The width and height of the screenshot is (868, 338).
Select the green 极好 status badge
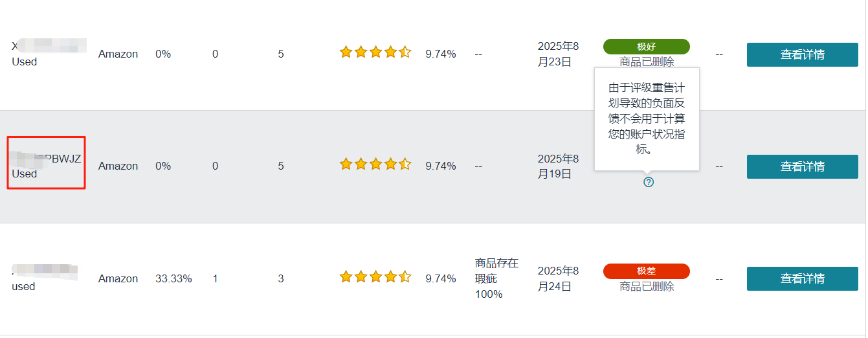point(647,47)
